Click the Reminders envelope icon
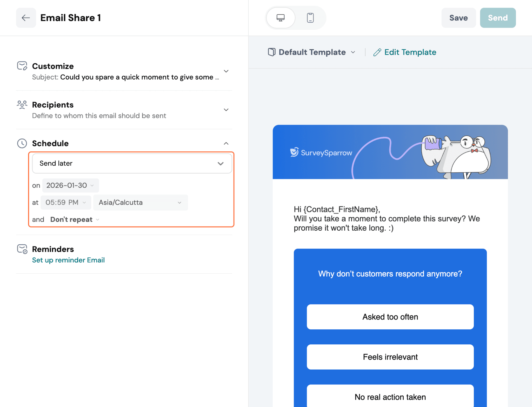Viewport: 532px width, 407px height. [x=22, y=249]
